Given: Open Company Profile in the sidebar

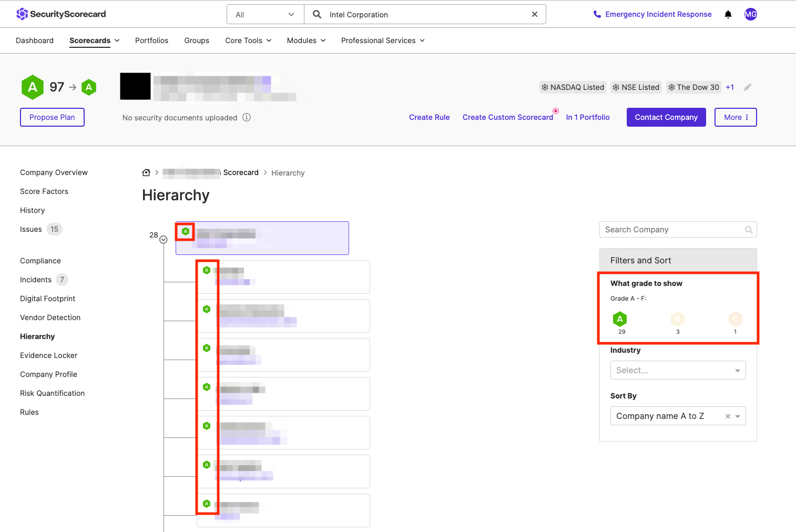Looking at the screenshot, I should (x=48, y=374).
